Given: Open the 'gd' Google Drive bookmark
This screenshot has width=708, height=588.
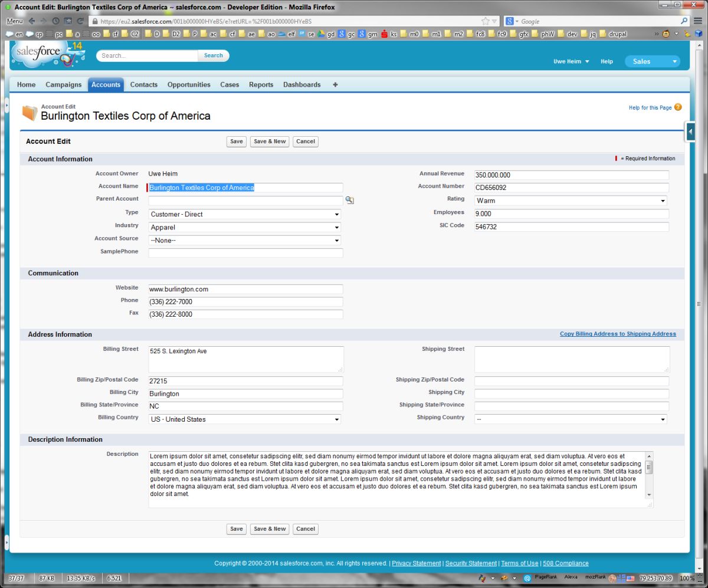Looking at the screenshot, I should pyautogui.click(x=326, y=34).
